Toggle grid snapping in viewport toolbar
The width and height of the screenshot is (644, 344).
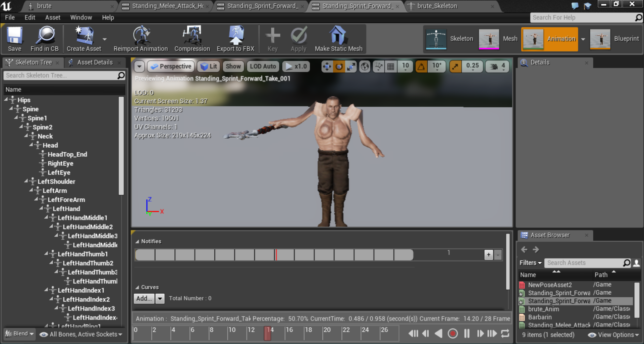391,66
